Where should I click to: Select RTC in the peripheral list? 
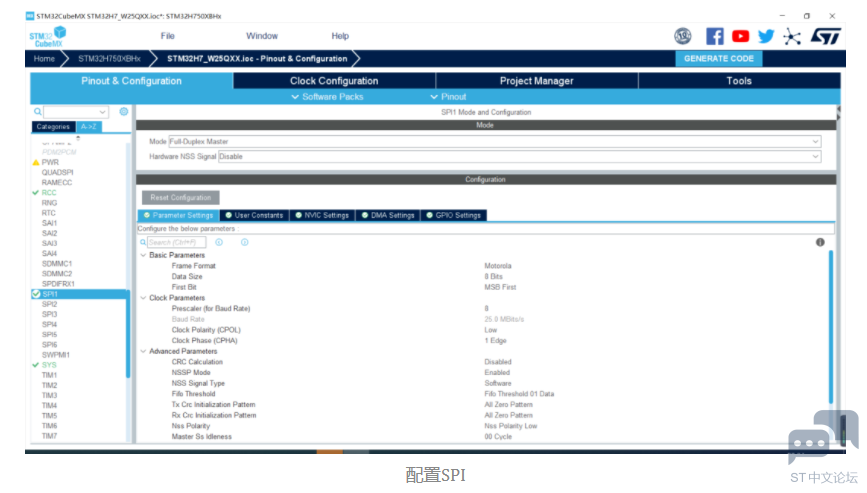tap(49, 213)
